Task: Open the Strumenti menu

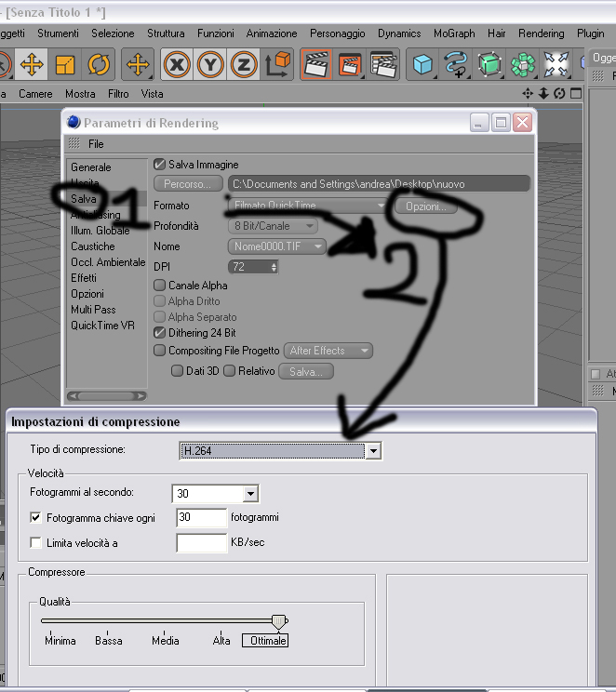Action: click(x=58, y=33)
